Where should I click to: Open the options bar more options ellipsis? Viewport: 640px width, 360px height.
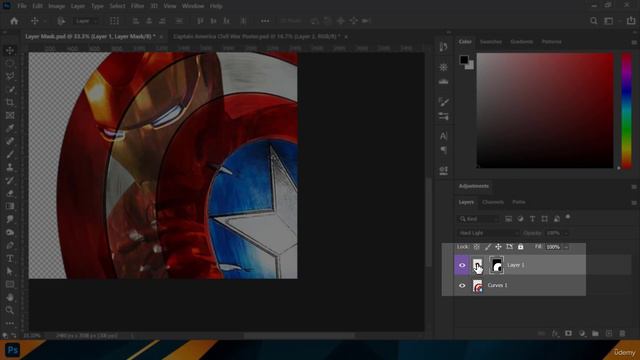coord(265,21)
